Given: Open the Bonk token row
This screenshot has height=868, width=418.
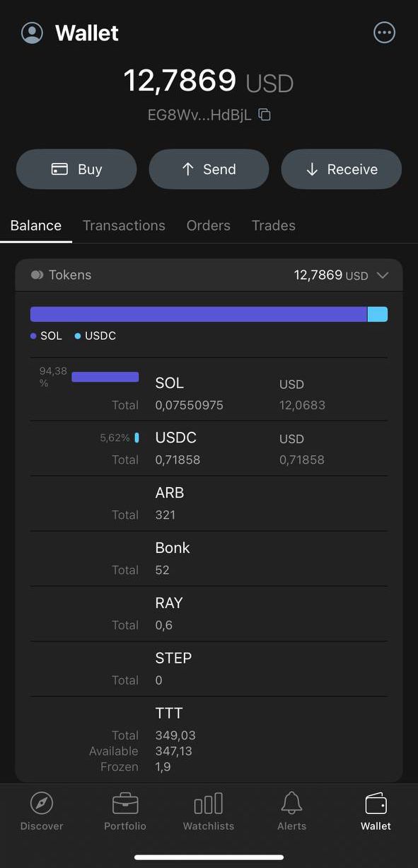Looking at the screenshot, I should tap(209, 559).
